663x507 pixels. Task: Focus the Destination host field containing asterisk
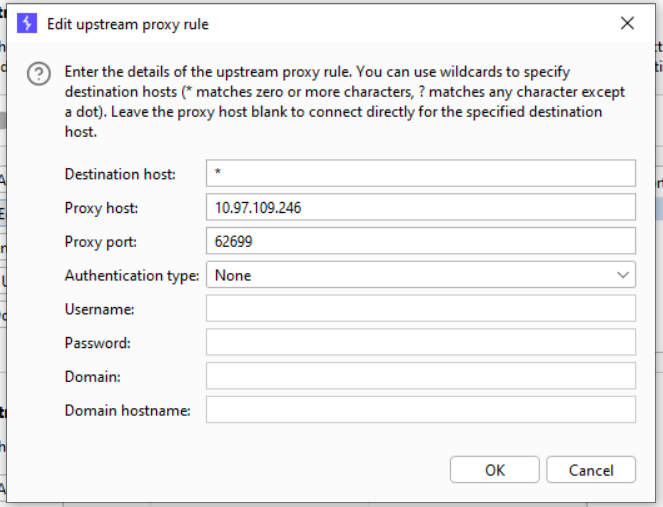pyautogui.click(x=420, y=174)
